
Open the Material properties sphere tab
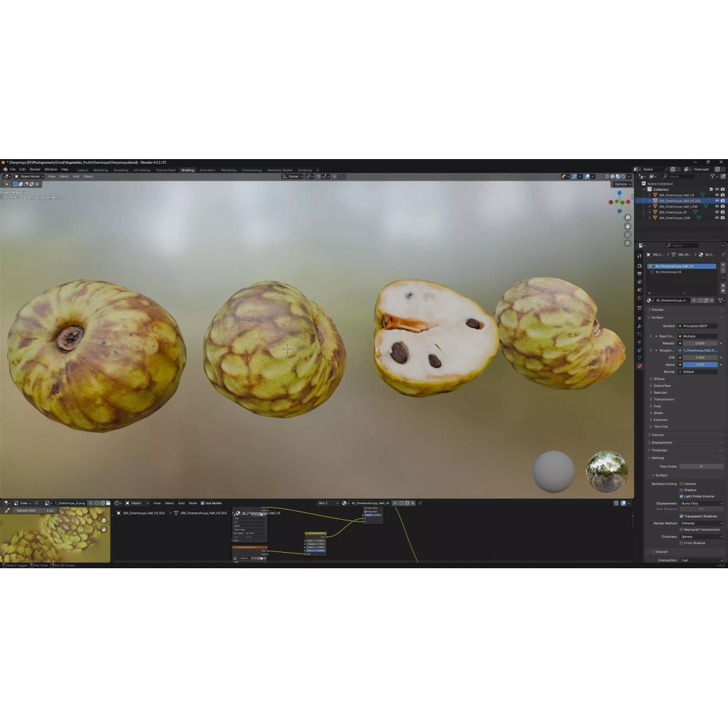click(x=639, y=366)
